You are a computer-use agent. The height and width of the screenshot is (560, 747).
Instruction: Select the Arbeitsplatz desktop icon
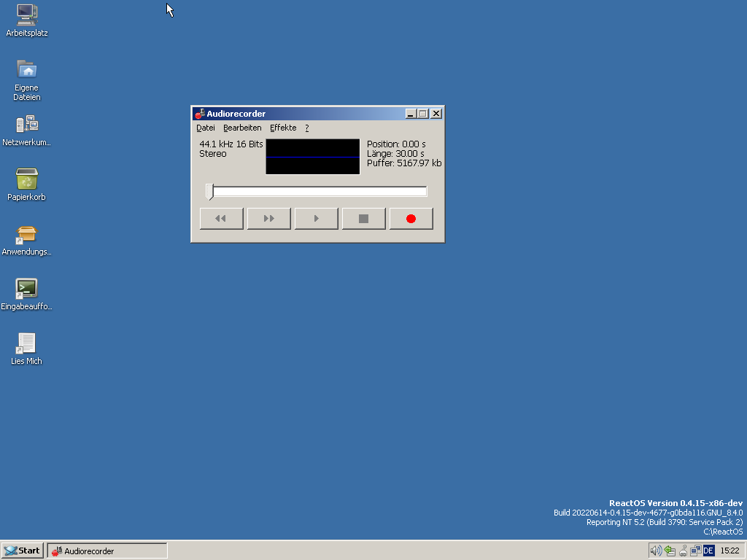(27, 20)
